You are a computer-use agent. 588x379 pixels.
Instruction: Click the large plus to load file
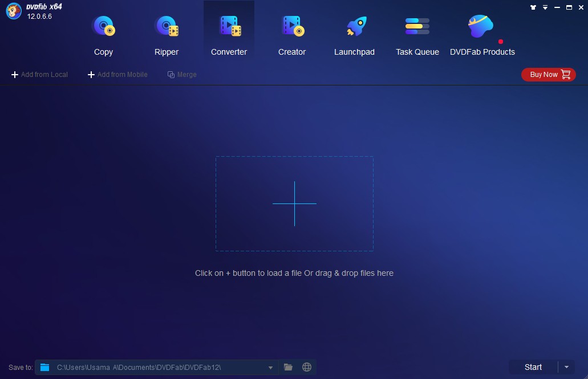(x=294, y=203)
